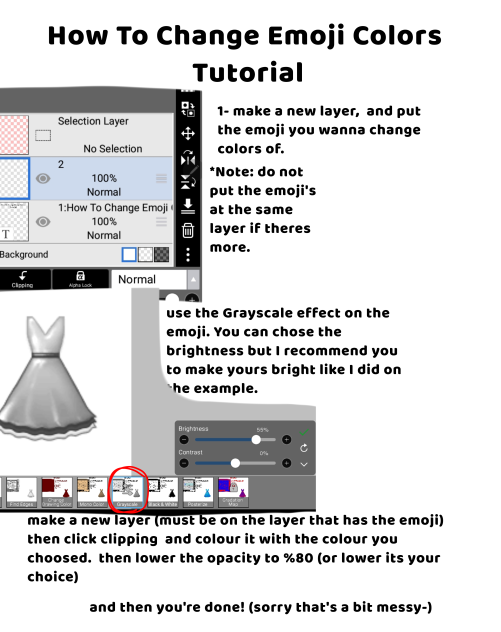This screenshot has width=501, height=632.
Task: Select the text layer thumbnail with T
Action: click(x=14, y=222)
